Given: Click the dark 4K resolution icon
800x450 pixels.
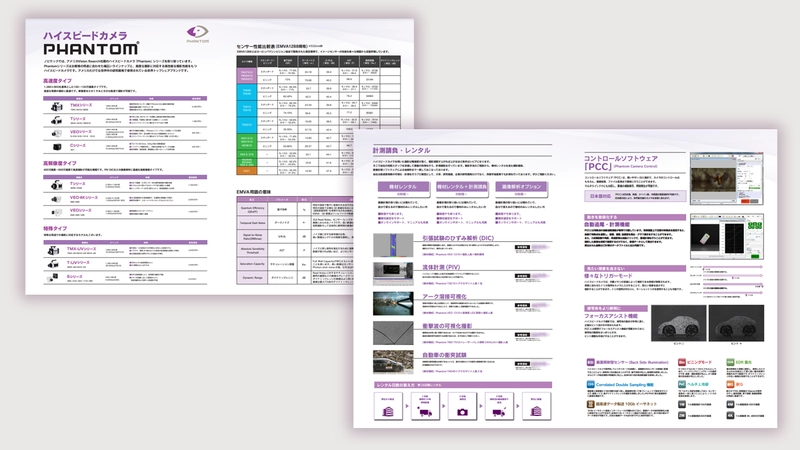Looking at the screenshot, I should coord(730,415).
